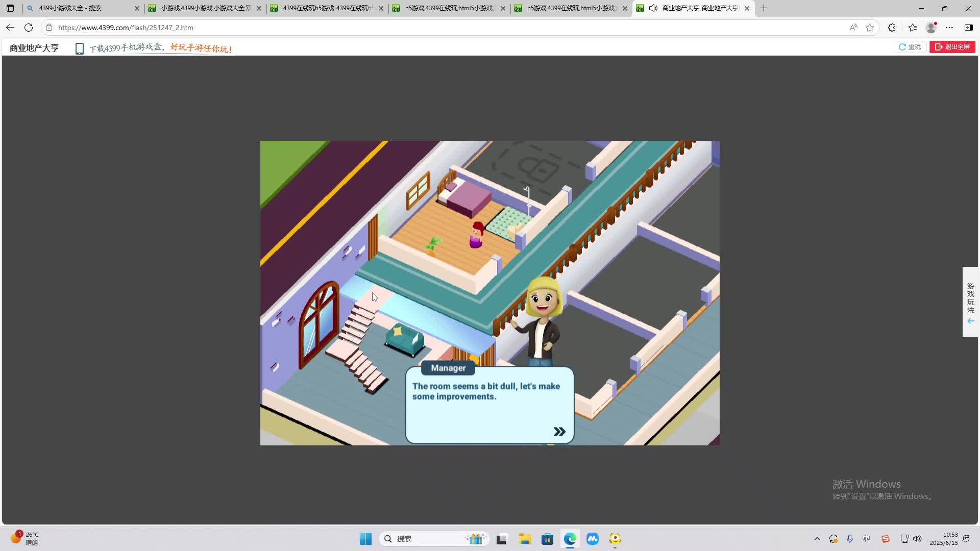Advance the Manager dialogue with double-arrow
Screen dimensions: 980x551
(559, 432)
